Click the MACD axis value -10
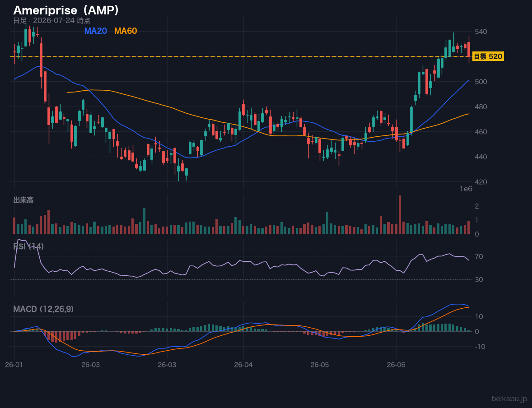 point(480,347)
